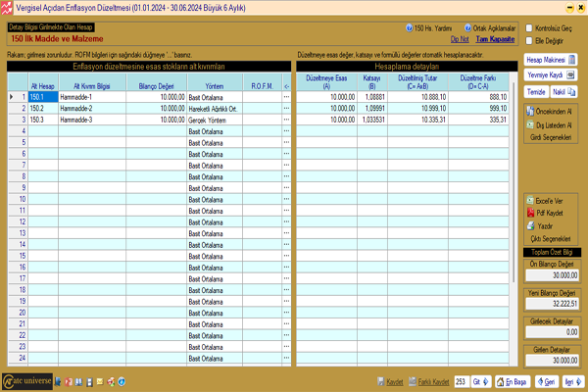Click the Alt Kıvrım Bilgisi column header
The width and height of the screenshot is (588, 392).
pos(92,82)
